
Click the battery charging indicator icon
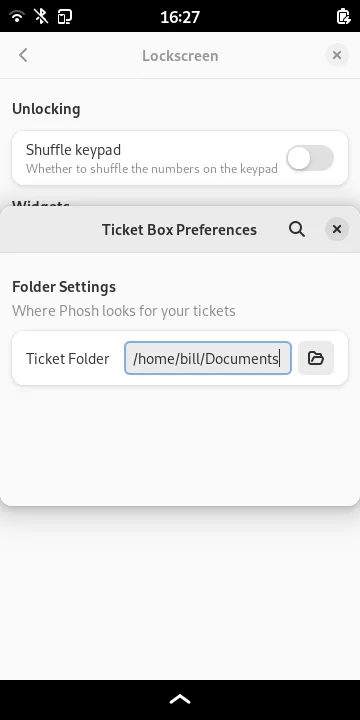[343, 17]
